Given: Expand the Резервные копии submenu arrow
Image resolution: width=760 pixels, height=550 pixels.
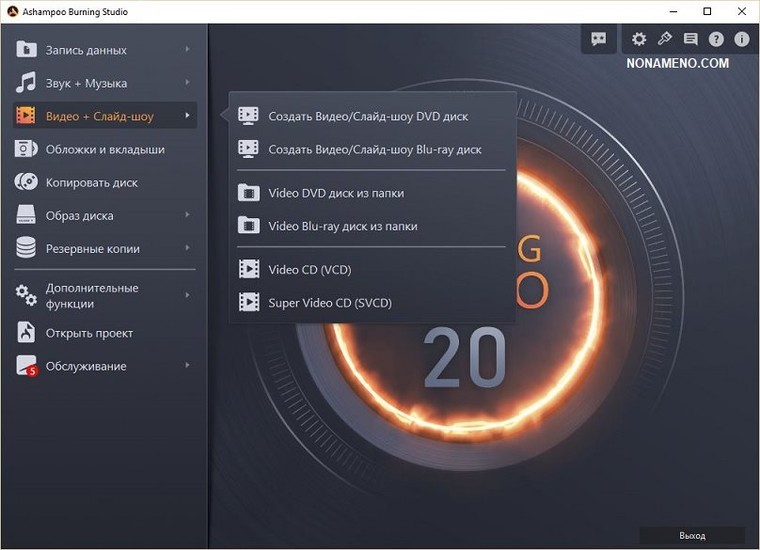Looking at the screenshot, I should coord(187,249).
